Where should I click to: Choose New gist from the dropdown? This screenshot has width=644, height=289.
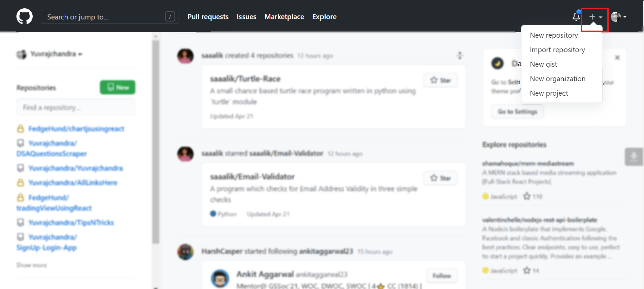(543, 64)
